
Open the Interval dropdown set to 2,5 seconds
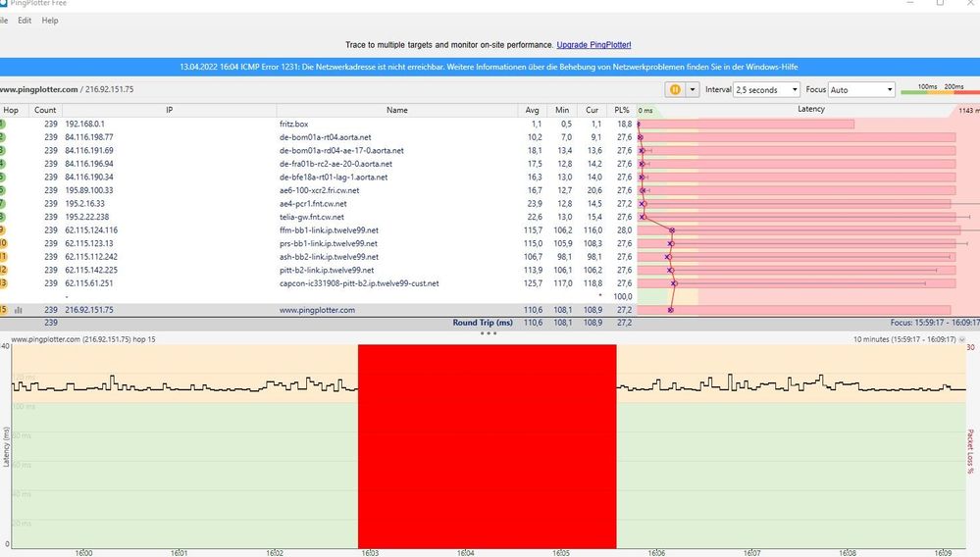[x=766, y=89]
